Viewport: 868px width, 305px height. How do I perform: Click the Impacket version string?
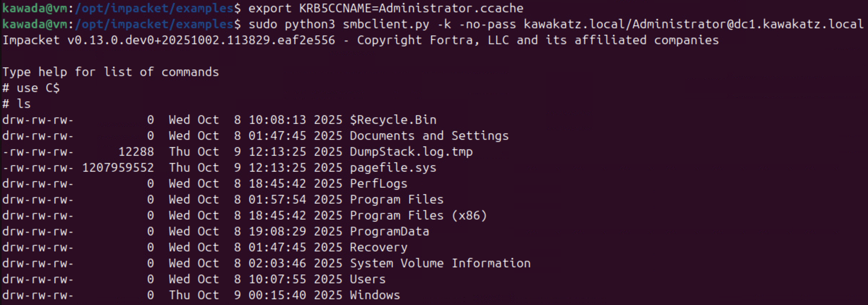(x=201, y=40)
